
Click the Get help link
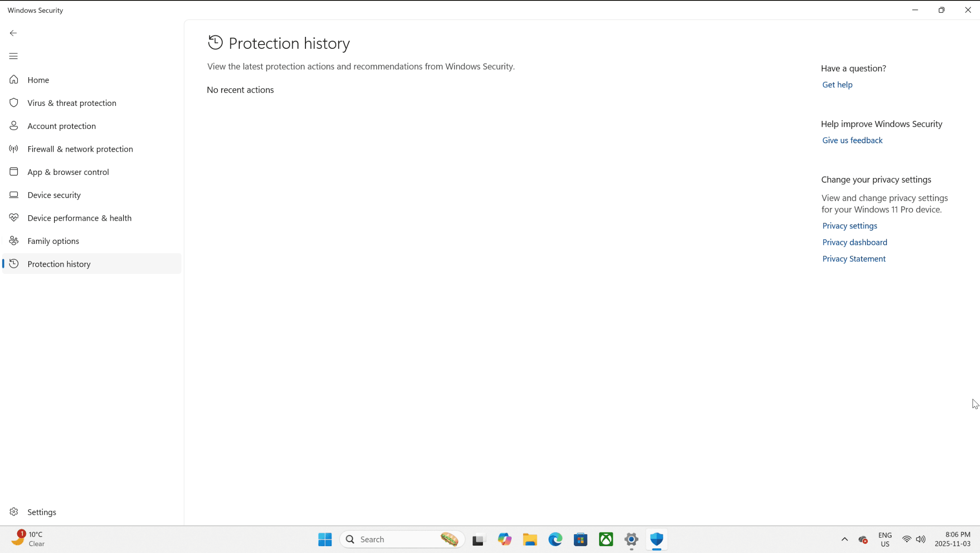pyautogui.click(x=837, y=85)
